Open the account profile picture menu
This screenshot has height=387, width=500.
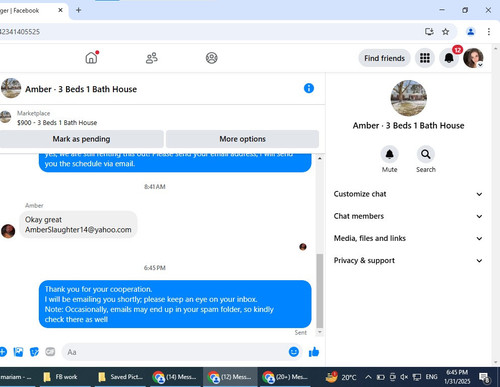473,58
